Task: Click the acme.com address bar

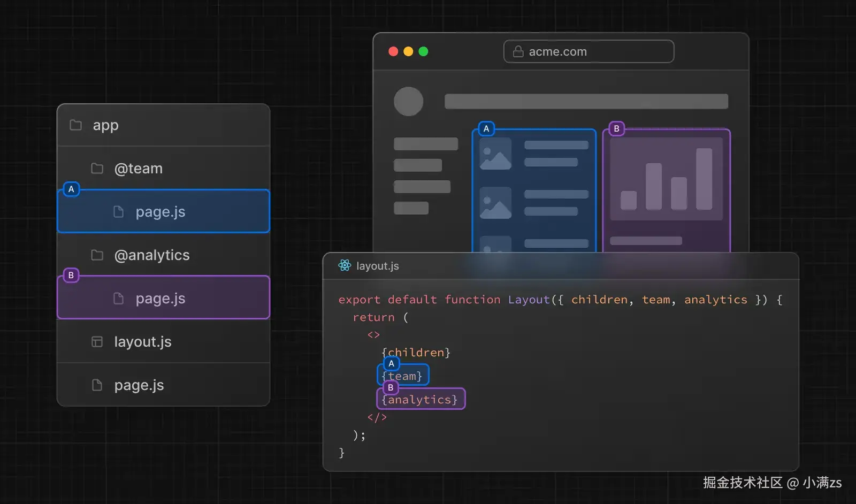Action: [588, 51]
